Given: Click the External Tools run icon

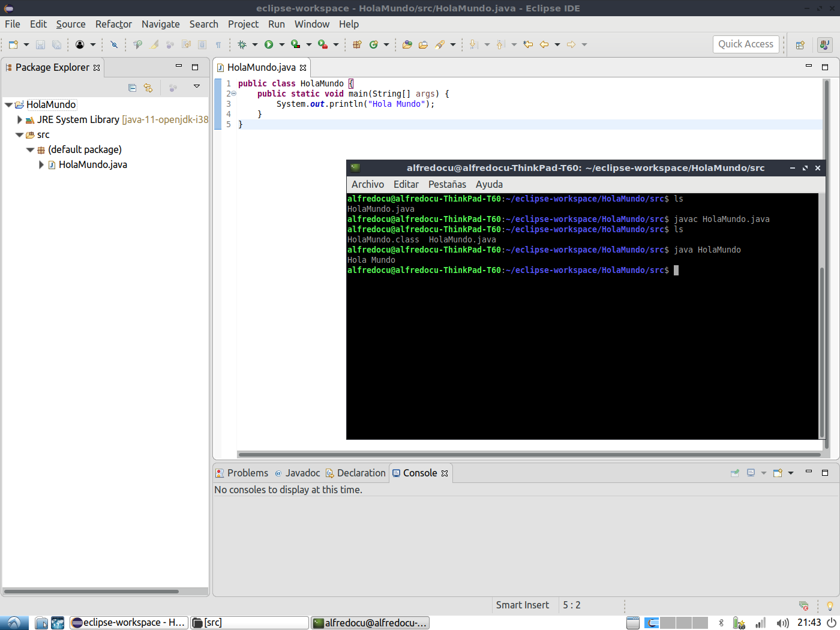Looking at the screenshot, I should 323,44.
